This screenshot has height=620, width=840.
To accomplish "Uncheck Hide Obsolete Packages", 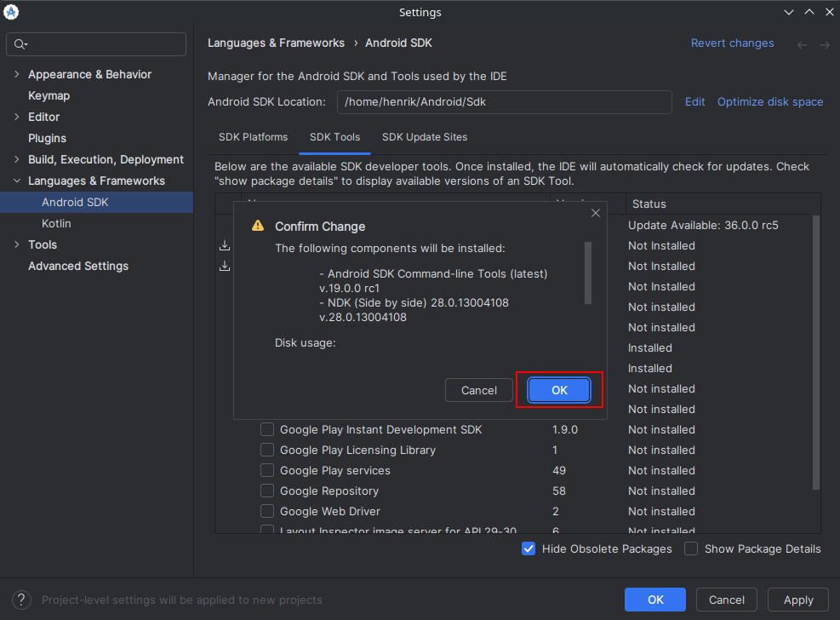I will [x=529, y=548].
